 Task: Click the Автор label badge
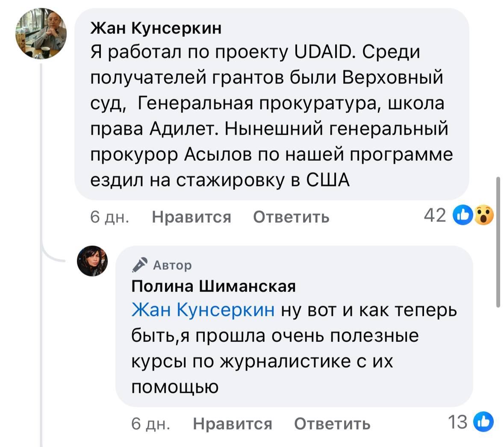click(172, 265)
